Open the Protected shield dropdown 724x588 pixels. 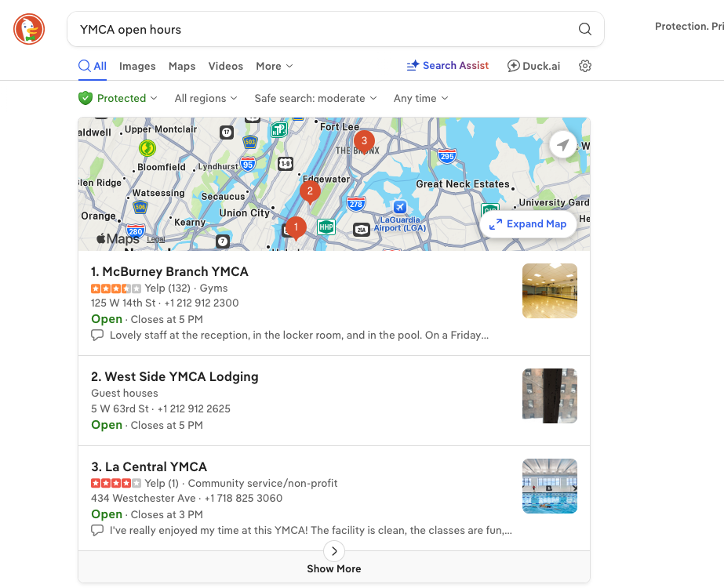click(118, 98)
